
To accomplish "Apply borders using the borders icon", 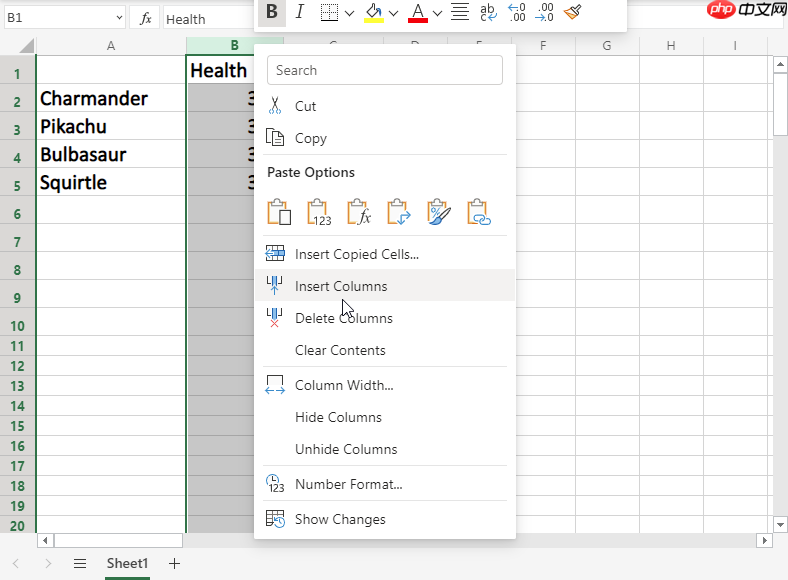I will click(329, 12).
